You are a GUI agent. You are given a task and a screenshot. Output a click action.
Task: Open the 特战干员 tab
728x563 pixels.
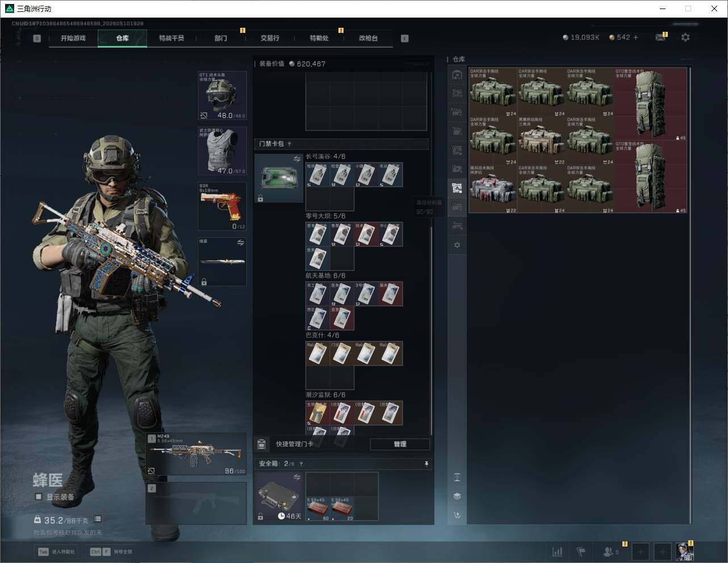coord(171,38)
